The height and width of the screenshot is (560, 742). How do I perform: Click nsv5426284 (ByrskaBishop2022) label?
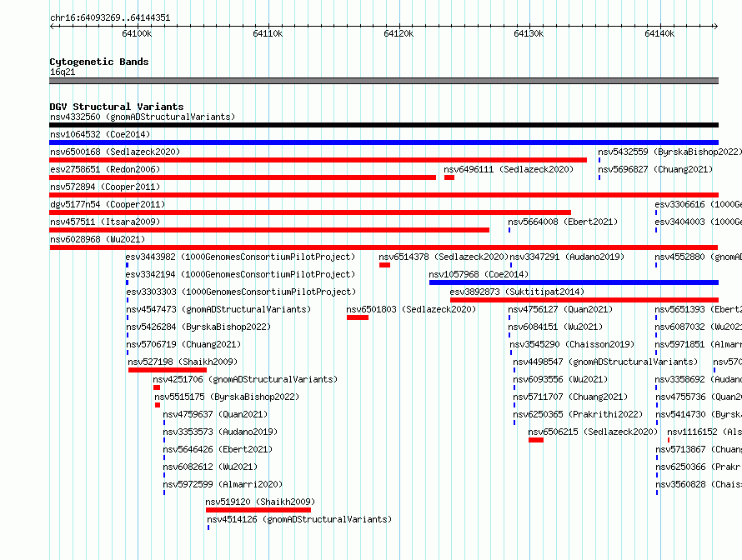tap(198, 327)
